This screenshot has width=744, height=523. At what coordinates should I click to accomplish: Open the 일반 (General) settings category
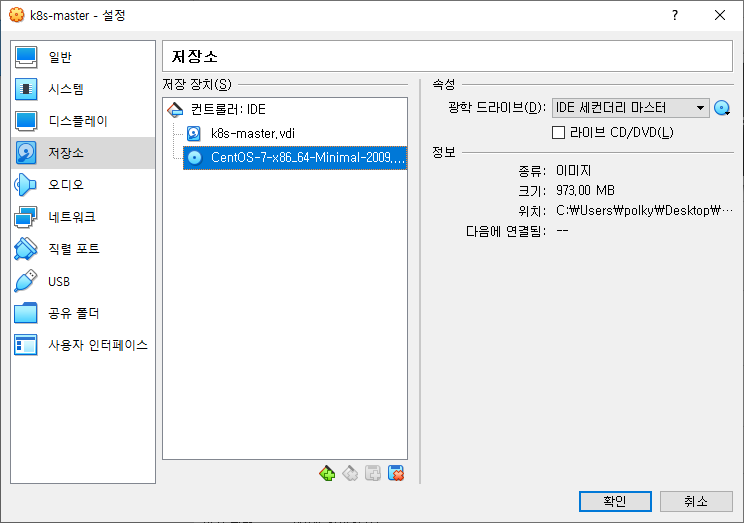tap(83, 57)
